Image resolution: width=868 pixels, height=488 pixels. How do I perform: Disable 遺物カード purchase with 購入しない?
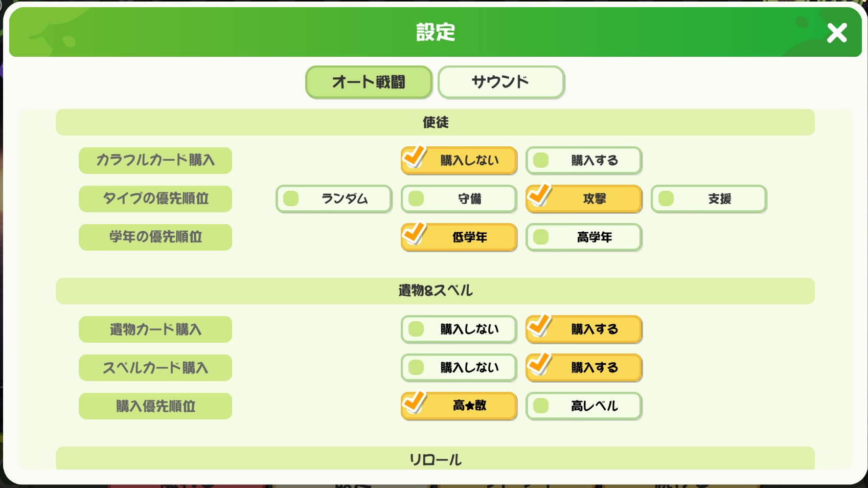459,329
